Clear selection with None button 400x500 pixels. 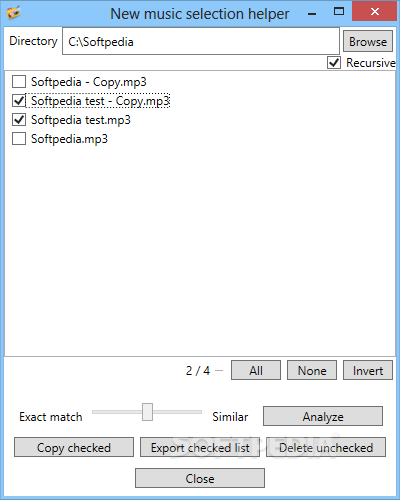312,370
